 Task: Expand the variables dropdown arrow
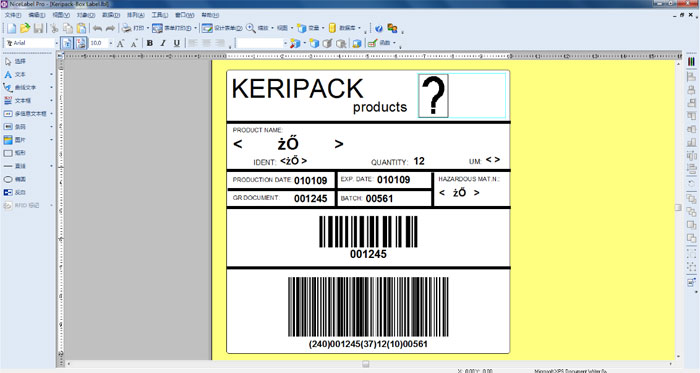323,28
